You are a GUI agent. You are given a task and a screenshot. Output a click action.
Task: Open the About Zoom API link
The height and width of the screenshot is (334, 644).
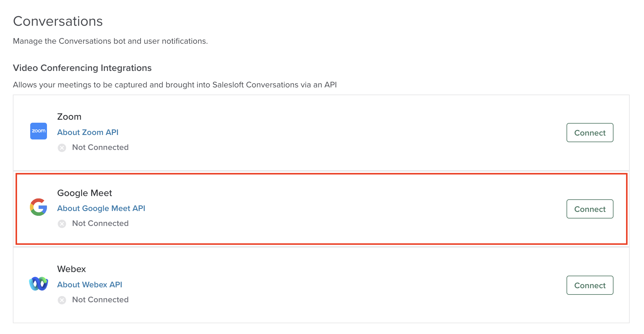88,132
